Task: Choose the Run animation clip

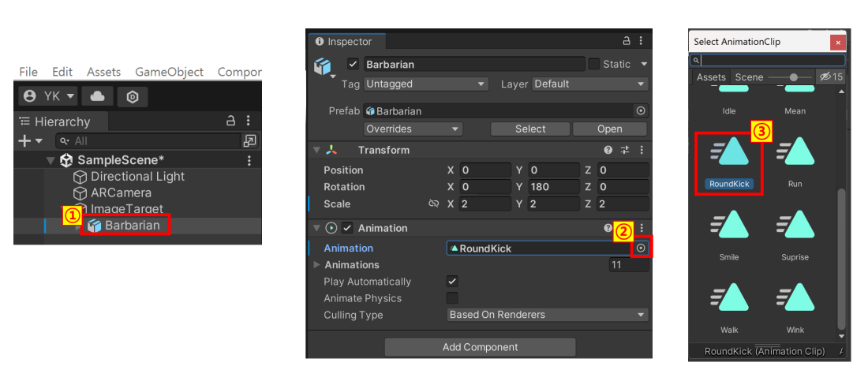Action: tap(795, 163)
